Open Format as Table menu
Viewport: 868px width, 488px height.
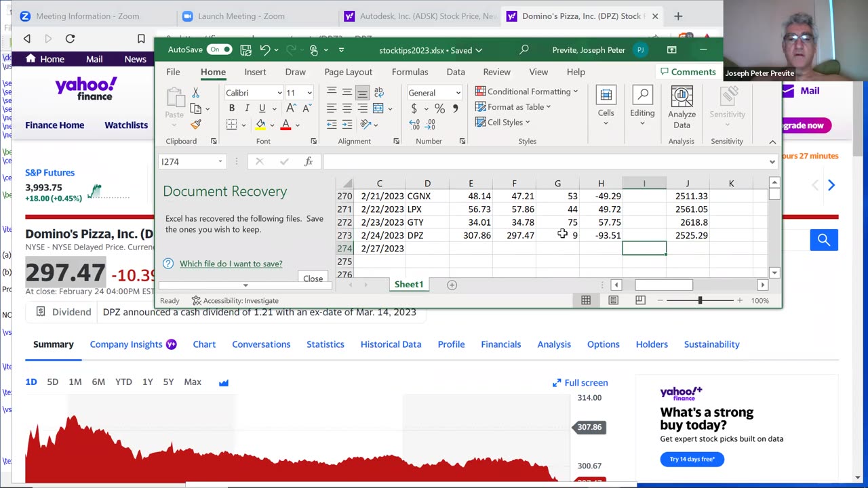click(513, 106)
